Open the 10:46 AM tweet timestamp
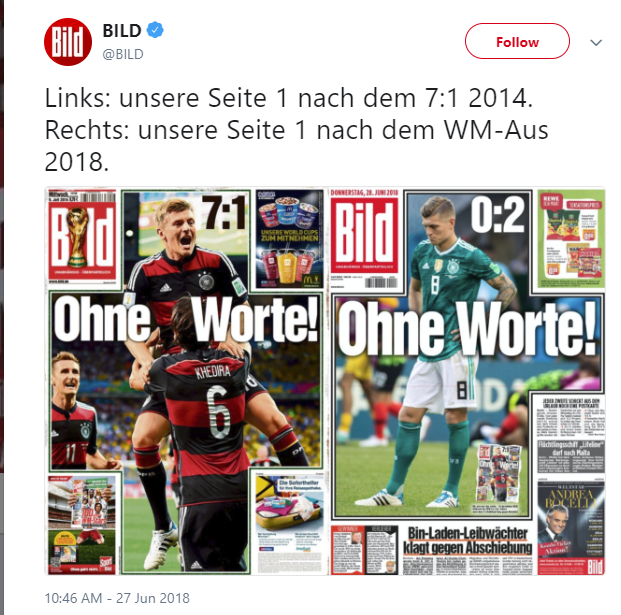621x615 pixels. 117,598
